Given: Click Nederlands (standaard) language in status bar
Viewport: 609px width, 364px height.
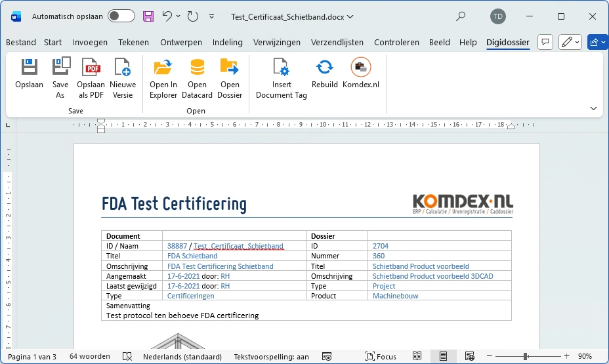Looking at the screenshot, I should [x=182, y=357].
